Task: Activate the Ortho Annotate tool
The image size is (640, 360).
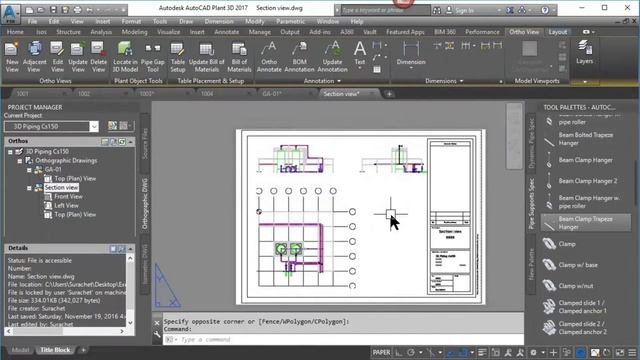Action: (x=269, y=57)
